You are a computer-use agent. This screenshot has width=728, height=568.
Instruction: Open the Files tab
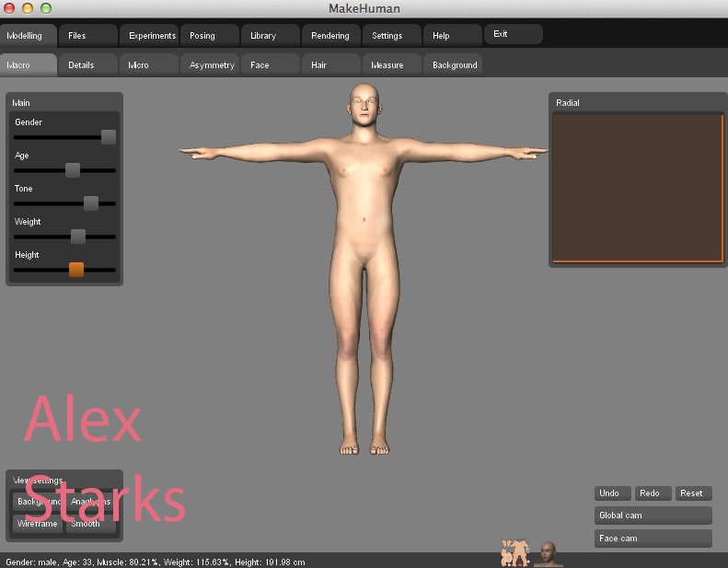coord(87,36)
